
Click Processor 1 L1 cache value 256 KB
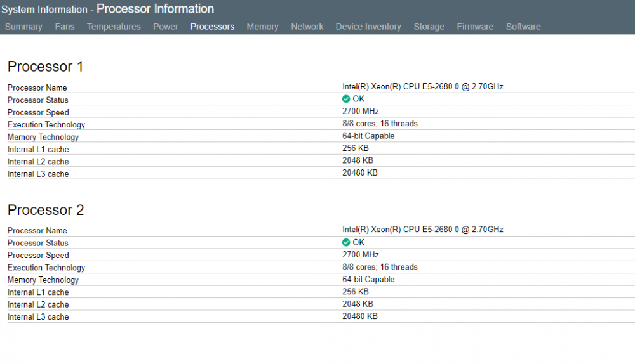pos(355,148)
